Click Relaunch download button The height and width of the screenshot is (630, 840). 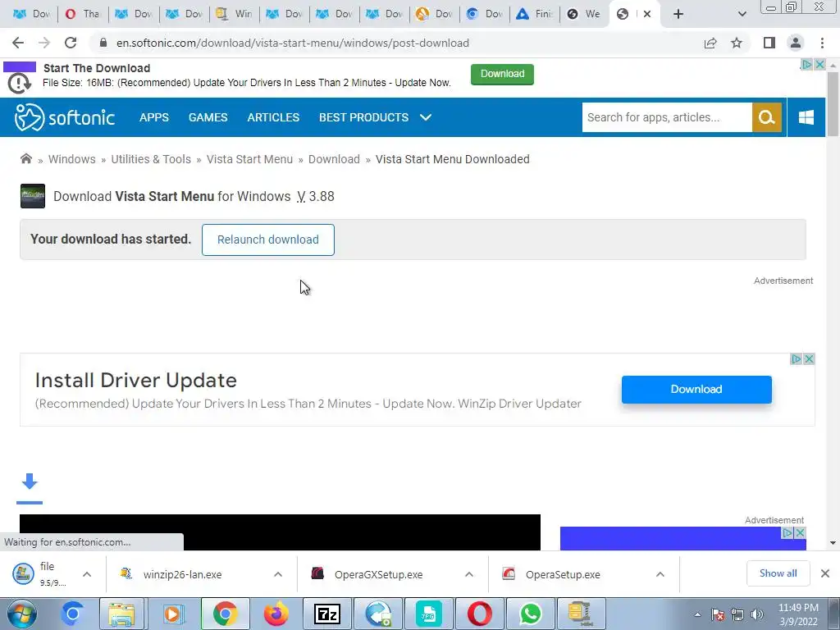[x=268, y=240]
